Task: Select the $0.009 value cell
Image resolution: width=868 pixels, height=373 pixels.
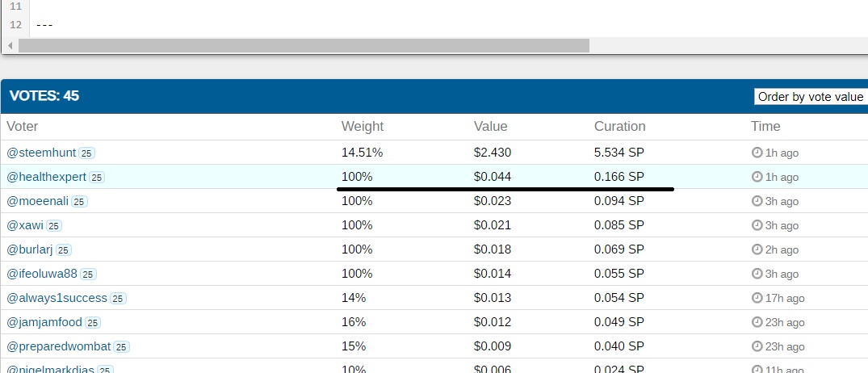Action: (x=492, y=346)
